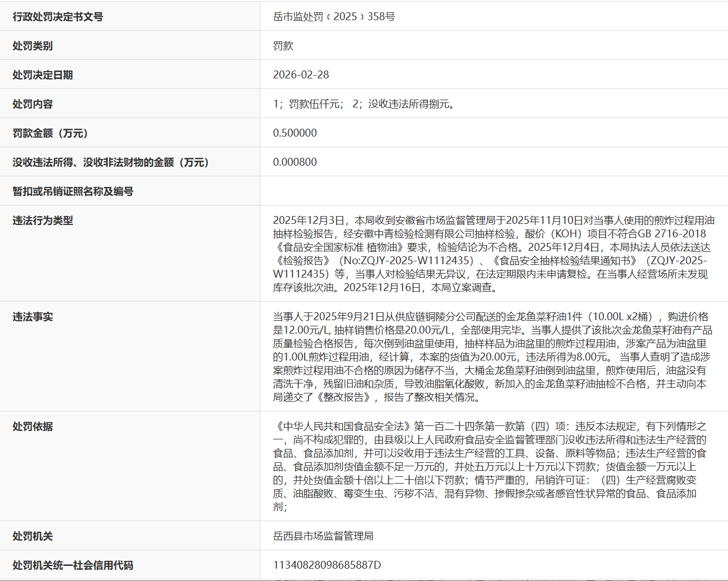Select the 处罚依据 row label

coord(32,427)
